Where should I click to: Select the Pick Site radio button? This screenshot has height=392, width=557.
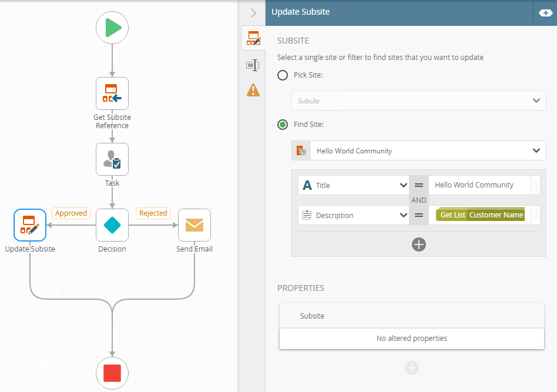coord(283,75)
